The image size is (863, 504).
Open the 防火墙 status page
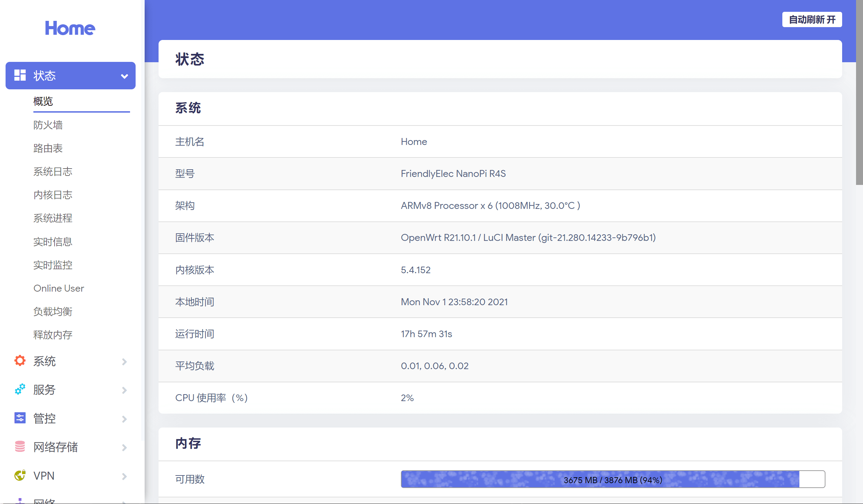pyautogui.click(x=48, y=125)
